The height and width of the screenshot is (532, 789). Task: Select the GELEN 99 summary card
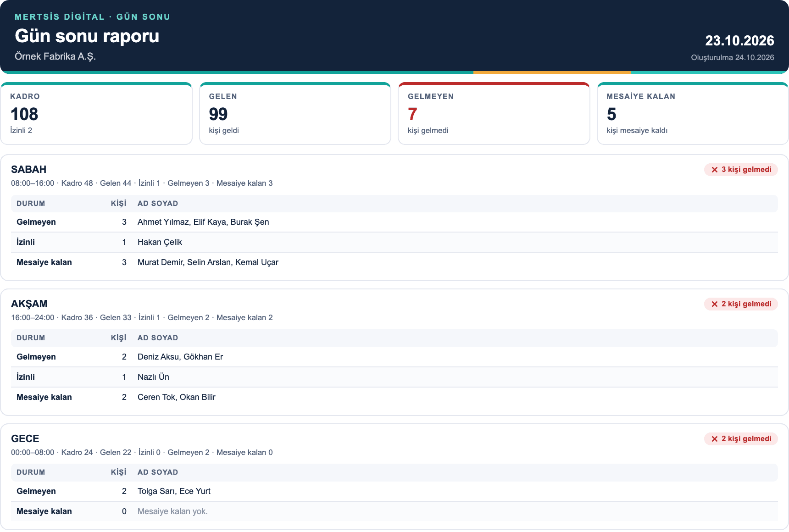tap(295, 113)
